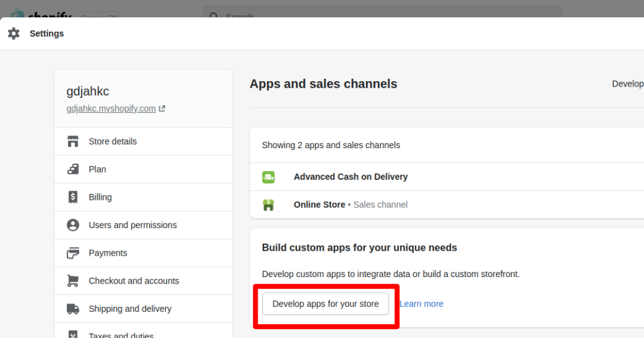Screen dimensions: 644x338
Task: Click Develop apps for your store button
Action: coord(326,304)
